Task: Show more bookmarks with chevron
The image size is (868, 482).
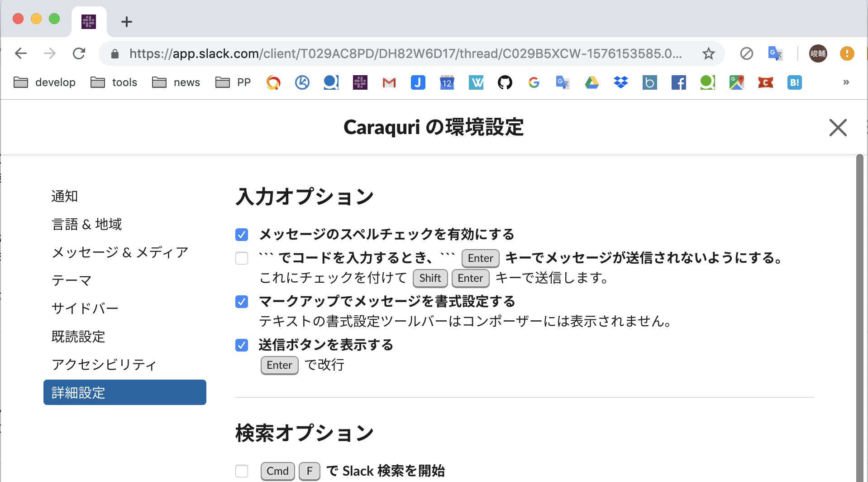Action: click(846, 82)
